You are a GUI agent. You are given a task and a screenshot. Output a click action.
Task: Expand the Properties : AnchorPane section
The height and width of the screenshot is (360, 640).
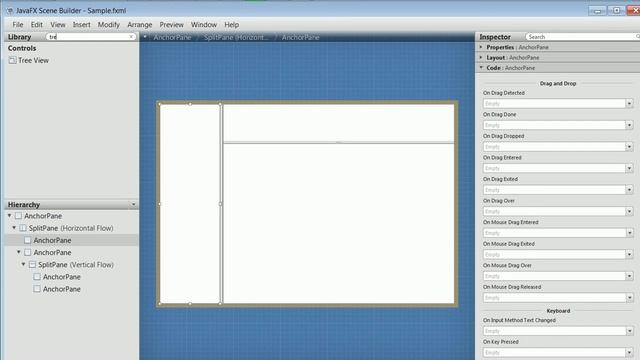(x=481, y=47)
